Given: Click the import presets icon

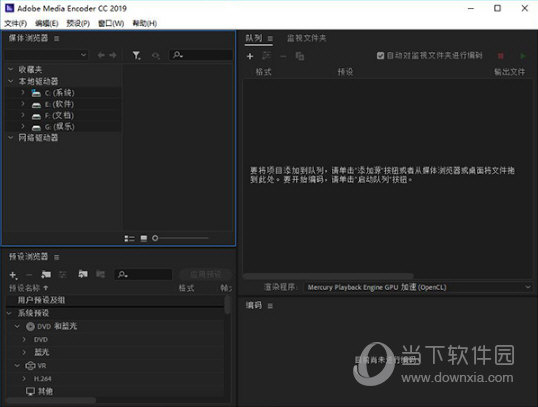Looking at the screenshot, I should [x=83, y=274].
